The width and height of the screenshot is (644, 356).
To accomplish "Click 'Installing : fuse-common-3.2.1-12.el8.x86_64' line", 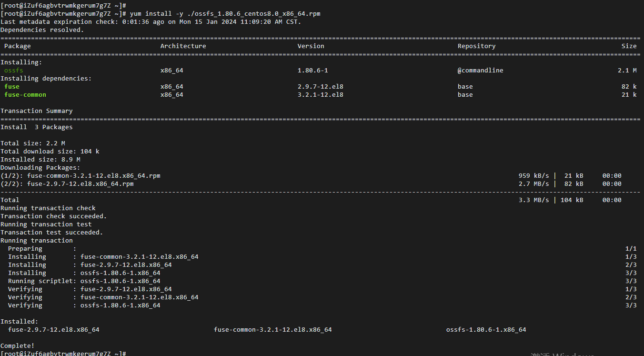I will pos(103,256).
